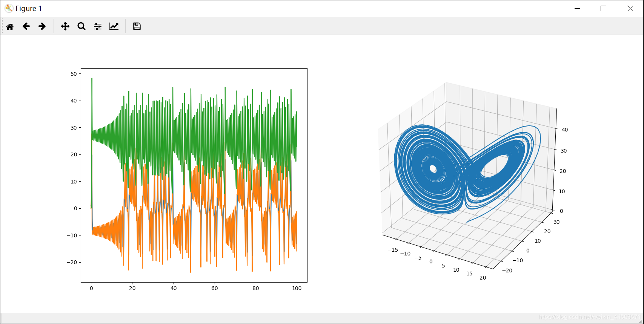Screen dimensions: 644x324
Task: Click the x-axis label −15 on 3D plot
Action: [393, 249]
